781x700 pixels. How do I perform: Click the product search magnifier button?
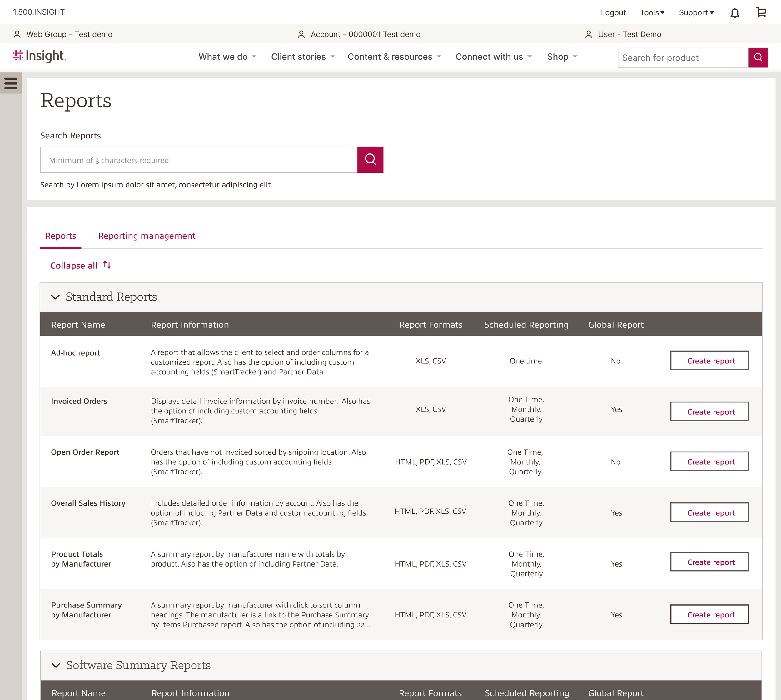point(758,58)
